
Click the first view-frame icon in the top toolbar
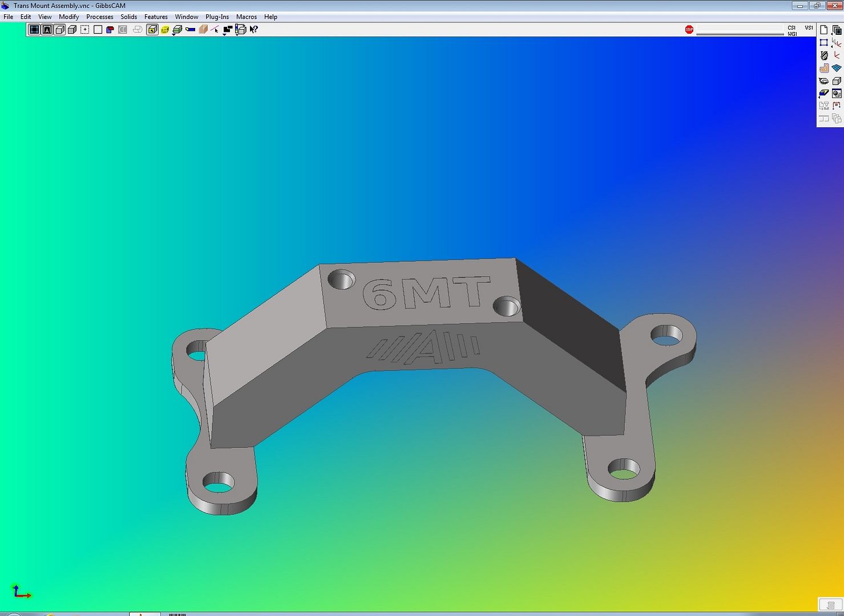[34, 30]
